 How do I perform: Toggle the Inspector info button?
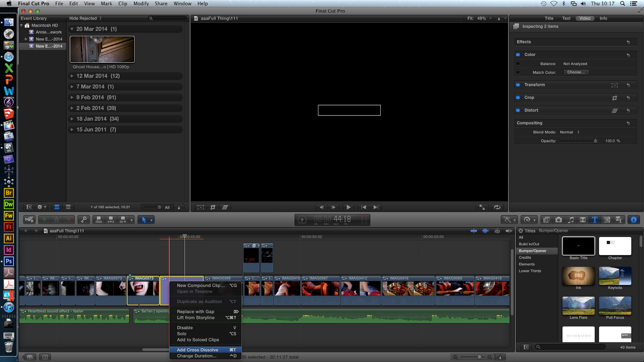(634, 220)
